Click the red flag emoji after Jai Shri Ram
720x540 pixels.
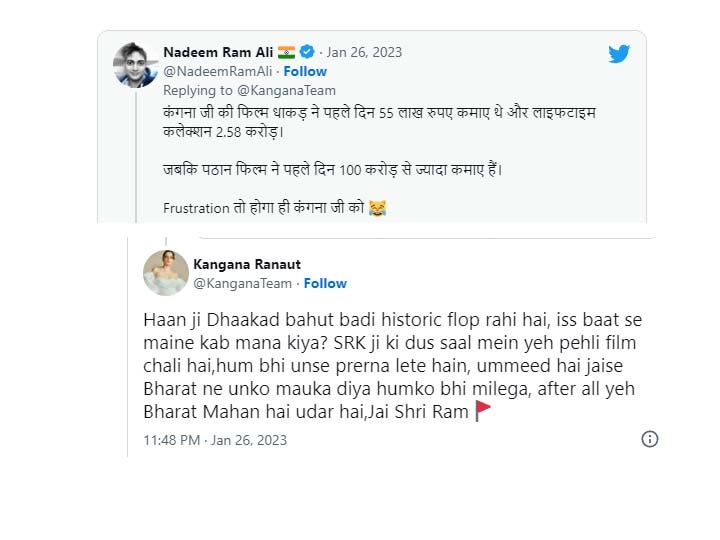tap(484, 410)
